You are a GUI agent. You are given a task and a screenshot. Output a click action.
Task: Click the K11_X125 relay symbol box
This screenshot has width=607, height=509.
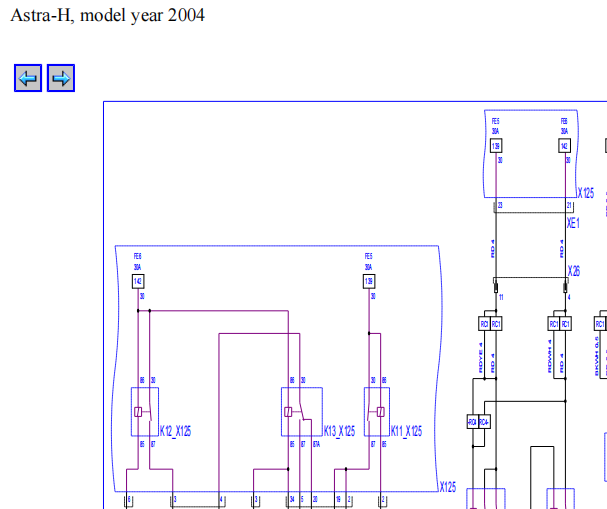[377, 412]
